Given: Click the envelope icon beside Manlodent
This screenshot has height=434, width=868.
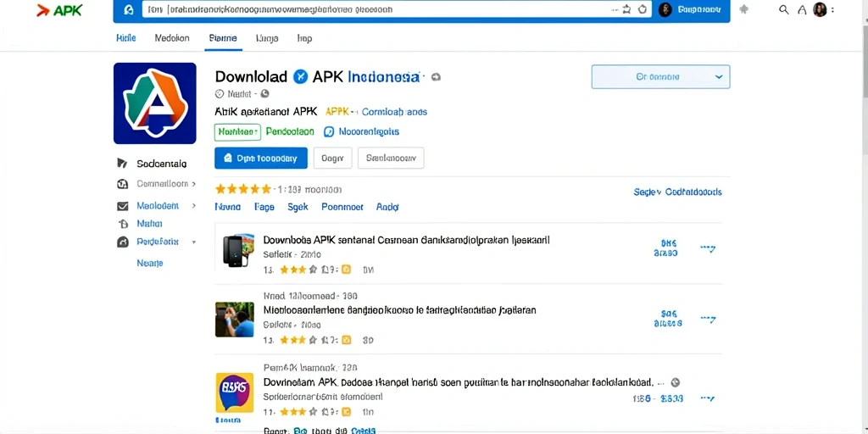Looking at the screenshot, I should point(123,206).
